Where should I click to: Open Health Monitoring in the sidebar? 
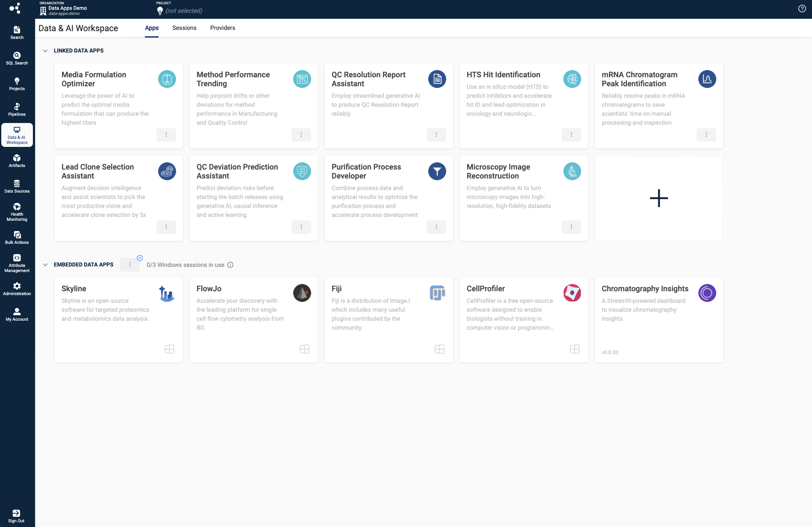17,212
